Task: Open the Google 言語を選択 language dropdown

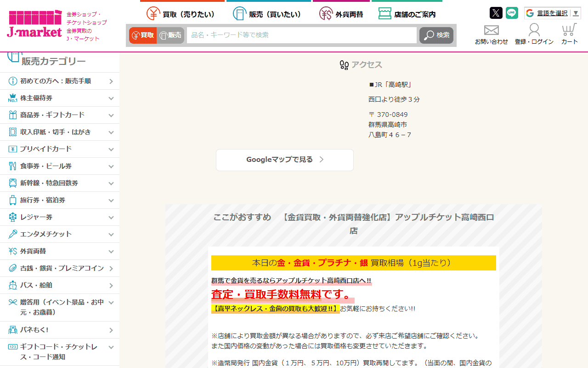Action: (x=553, y=13)
